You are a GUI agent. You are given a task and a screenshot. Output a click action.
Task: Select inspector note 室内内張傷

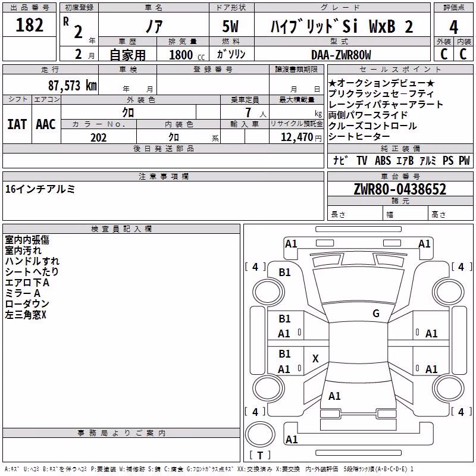[x=27, y=240]
